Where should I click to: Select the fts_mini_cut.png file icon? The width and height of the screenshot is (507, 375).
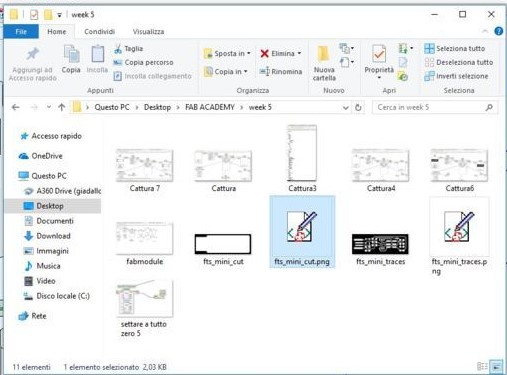click(x=302, y=227)
